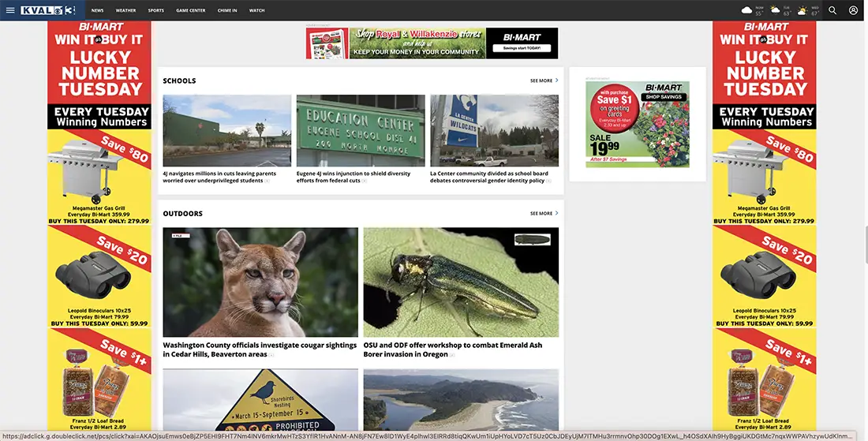Open La Center community divided headline
This screenshot has height=441, width=868.
click(x=489, y=177)
